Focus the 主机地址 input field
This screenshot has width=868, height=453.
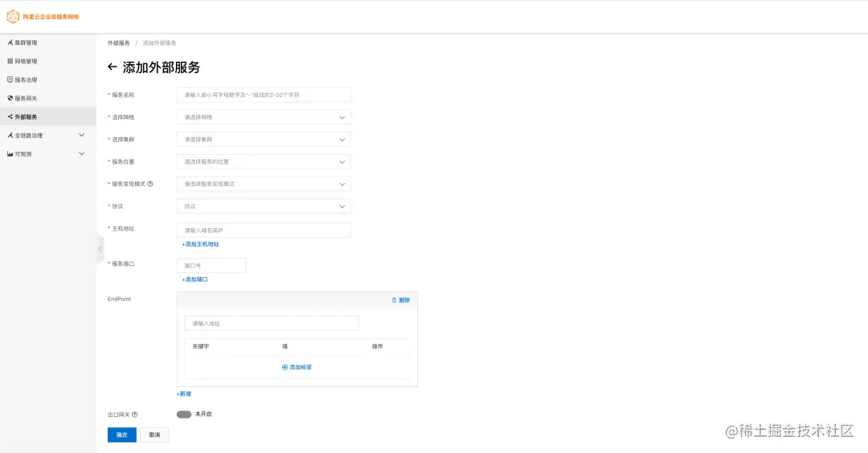(x=264, y=230)
